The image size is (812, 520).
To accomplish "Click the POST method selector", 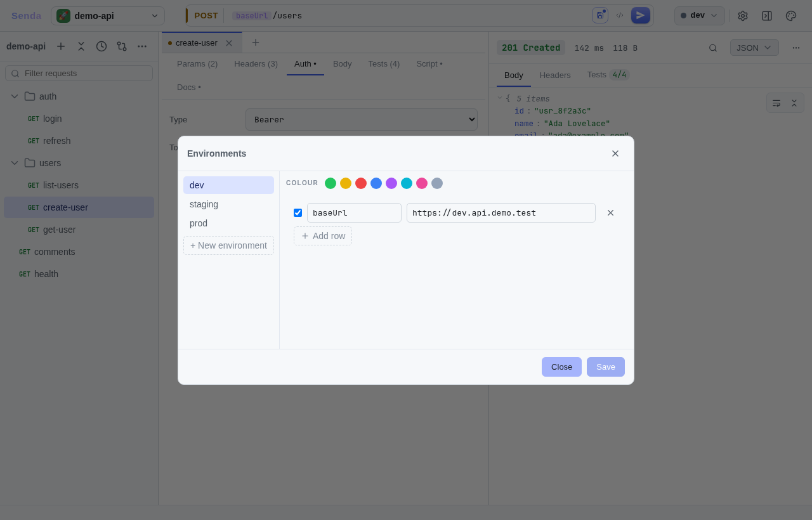I will [x=206, y=16].
